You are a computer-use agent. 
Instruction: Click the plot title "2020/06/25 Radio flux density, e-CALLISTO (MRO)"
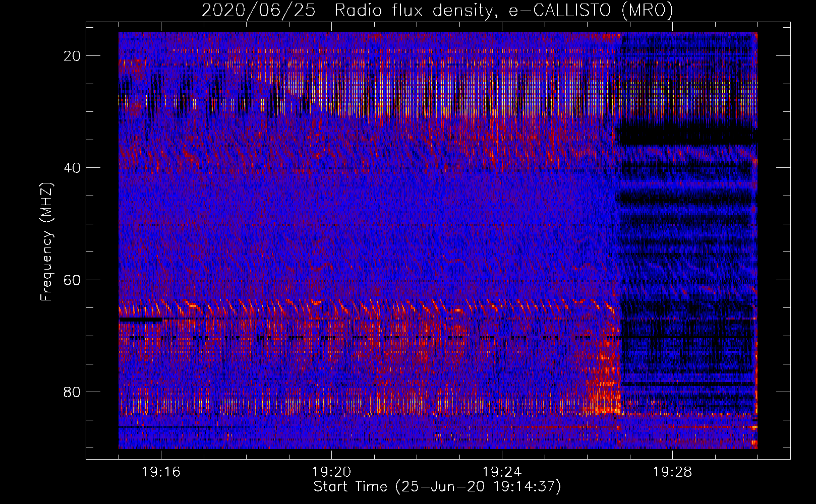(x=437, y=10)
